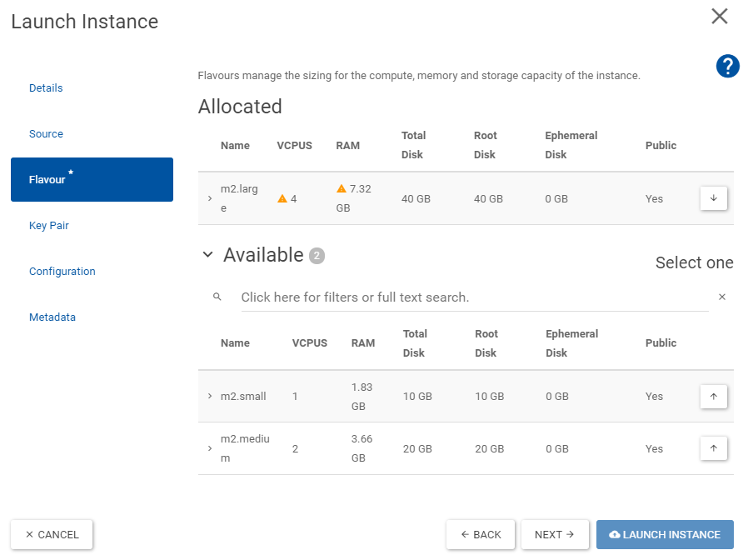Viewport: 743px width, 560px height.
Task: Click the search magnifier icon
Action: (x=217, y=297)
